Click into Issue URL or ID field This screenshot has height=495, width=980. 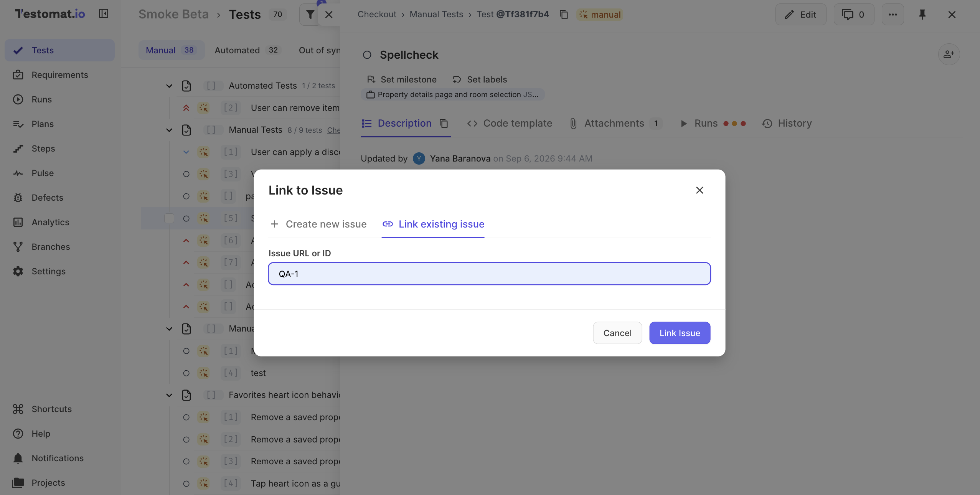tap(489, 274)
